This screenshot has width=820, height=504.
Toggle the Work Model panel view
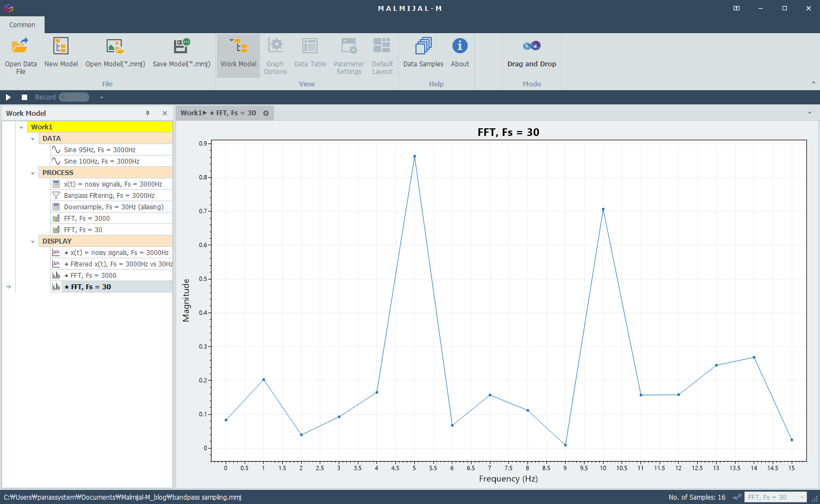[238, 55]
